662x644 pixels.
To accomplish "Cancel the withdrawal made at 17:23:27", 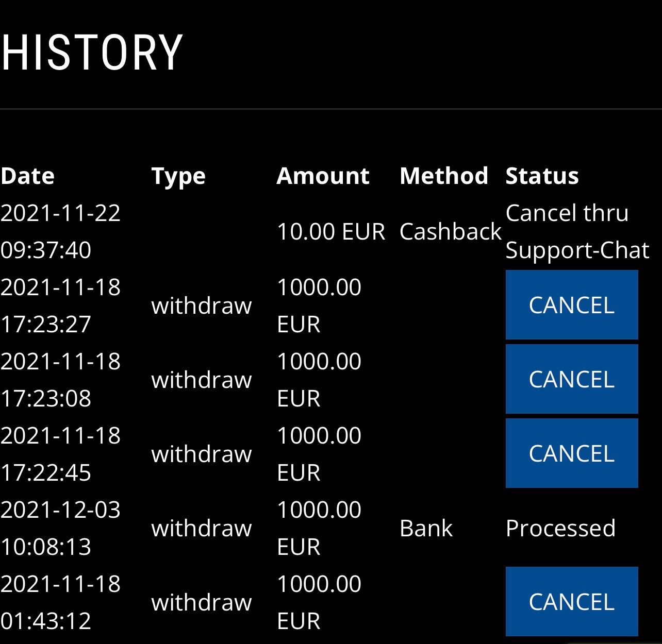I will click(572, 305).
